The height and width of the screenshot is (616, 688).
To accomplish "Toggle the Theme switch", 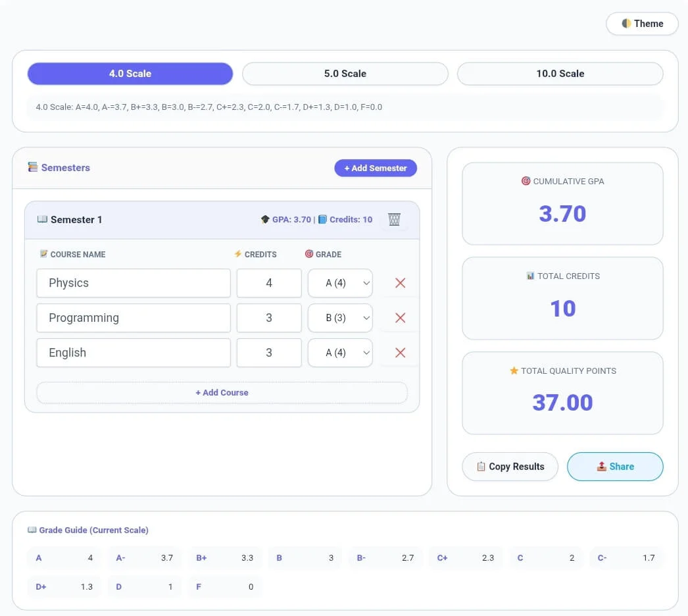I will tap(642, 23).
